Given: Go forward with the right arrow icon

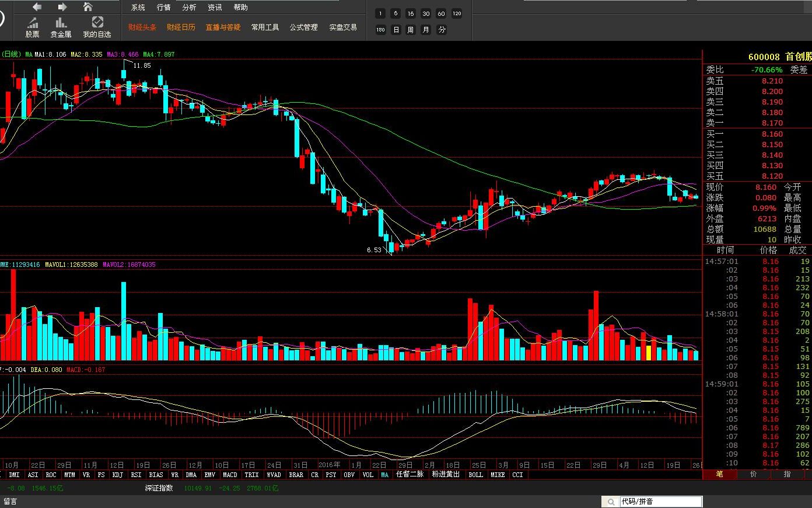Looking at the screenshot, I should 62,7.
